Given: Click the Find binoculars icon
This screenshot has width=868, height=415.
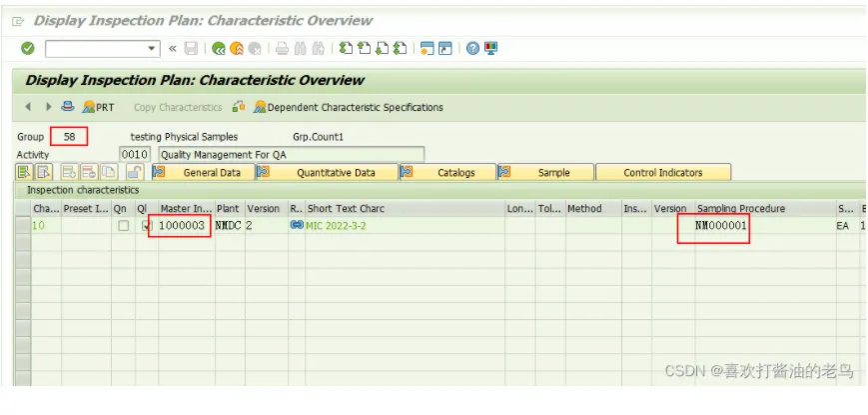Looking at the screenshot, I should click(x=300, y=49).
